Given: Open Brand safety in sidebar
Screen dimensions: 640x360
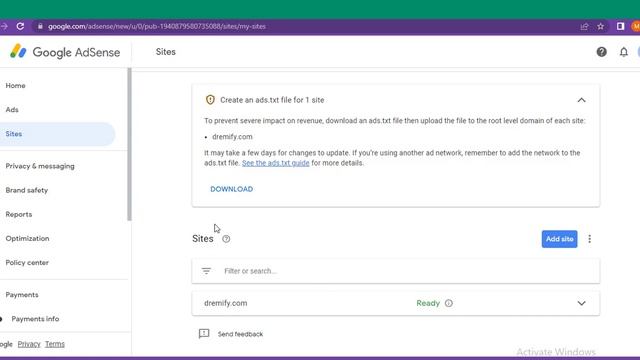Looking at the screenshot, I should [27, 190].
